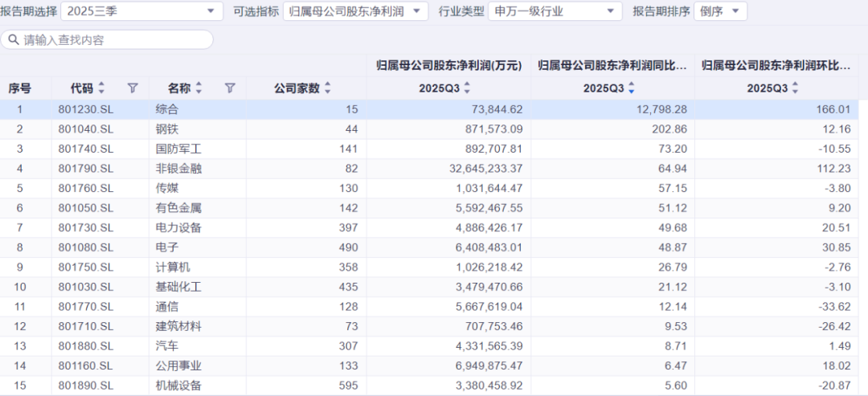Click company count 595
The width and height of the screenshot is (868, 396).
[x=349, y=386]
